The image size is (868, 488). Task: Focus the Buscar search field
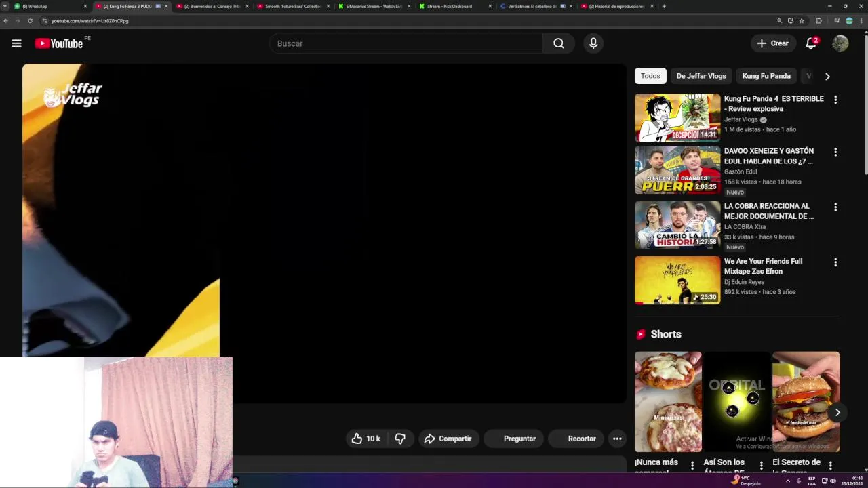(406, 43)
